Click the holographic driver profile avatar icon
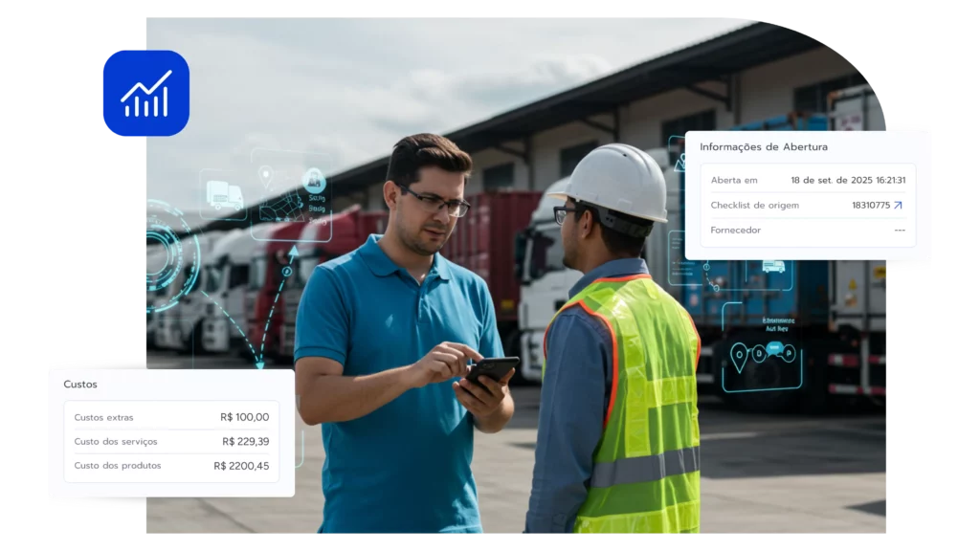 [x=313, y=181]
